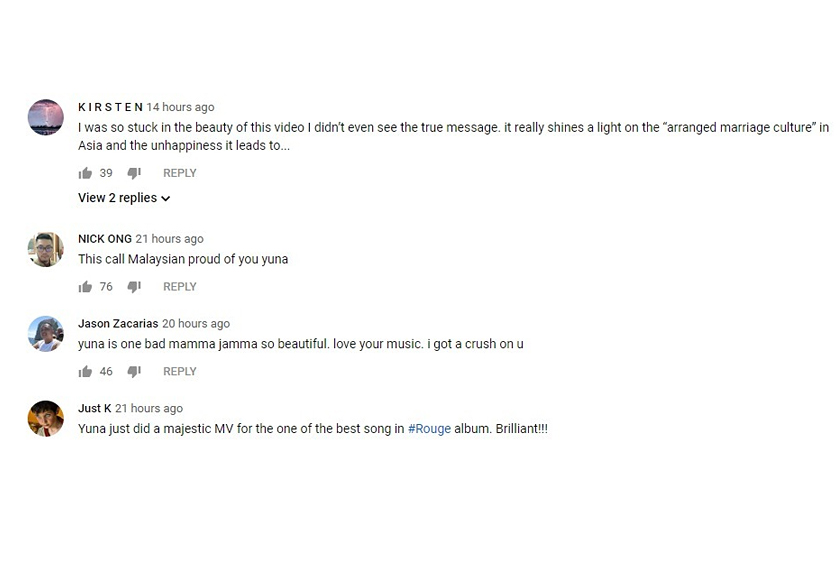This screenshot has height=570, width=840.
Task: Reply to K I R S T E N's comment
Action: click(180, 173)
